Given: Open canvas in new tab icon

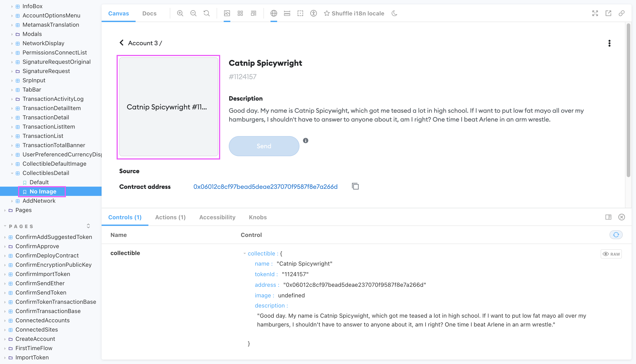Looking at the screenshot, I should (608, 13).
